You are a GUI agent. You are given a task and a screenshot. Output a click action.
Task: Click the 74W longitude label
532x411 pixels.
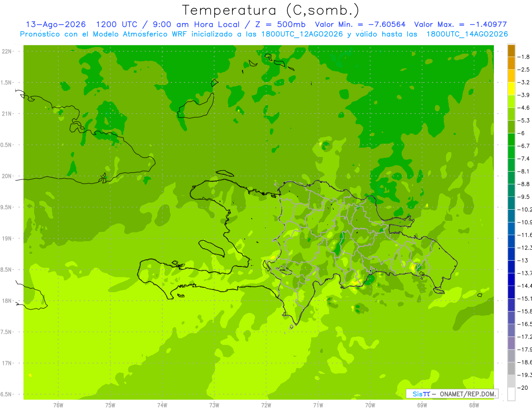[162, 405]
